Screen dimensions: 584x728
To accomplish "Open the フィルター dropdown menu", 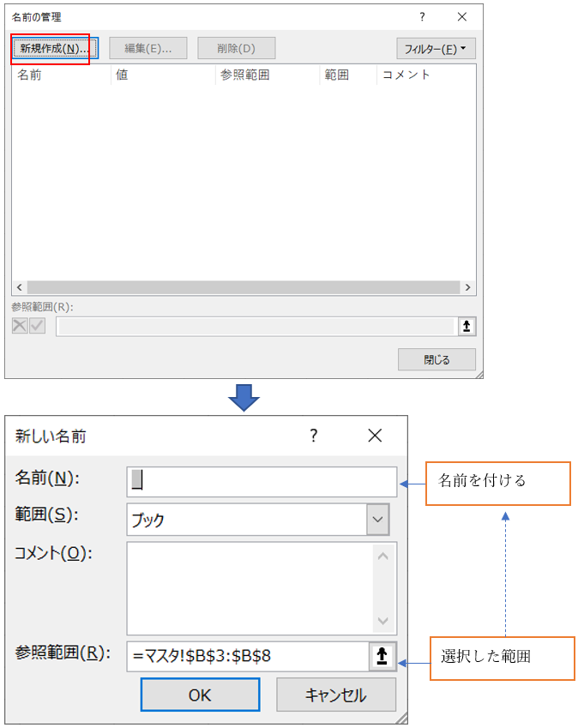I will point(436,49).
